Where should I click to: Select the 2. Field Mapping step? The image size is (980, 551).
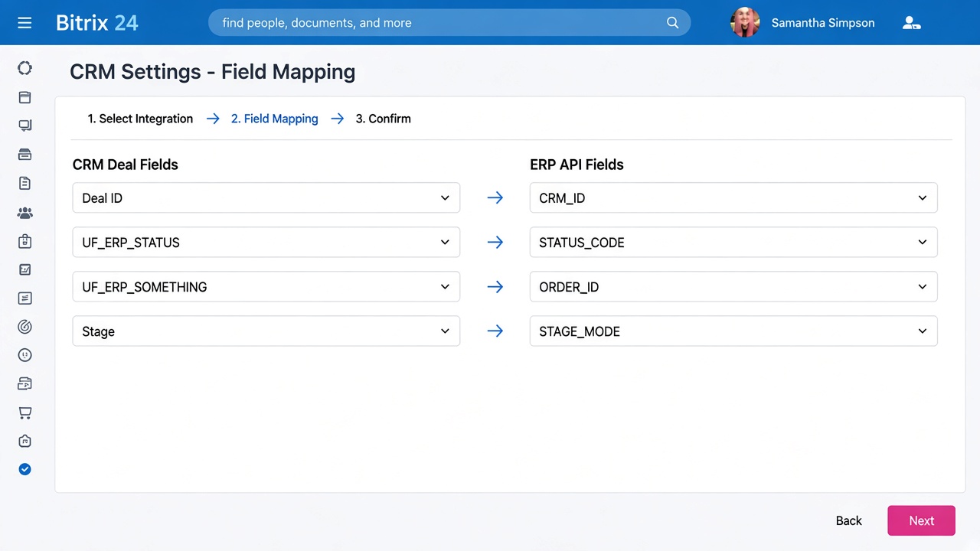coord(274,119)
